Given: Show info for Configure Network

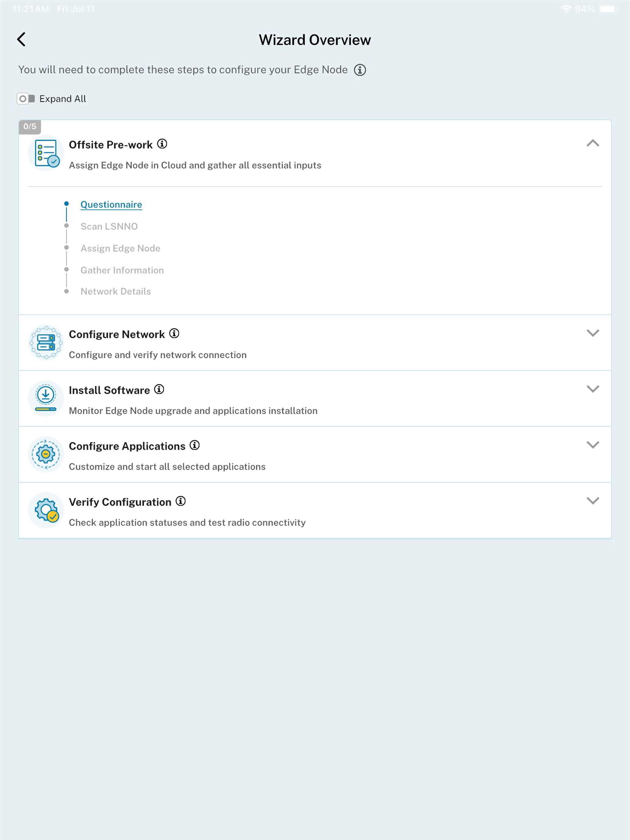Looking at the screenshot, I should click(174, 333).
